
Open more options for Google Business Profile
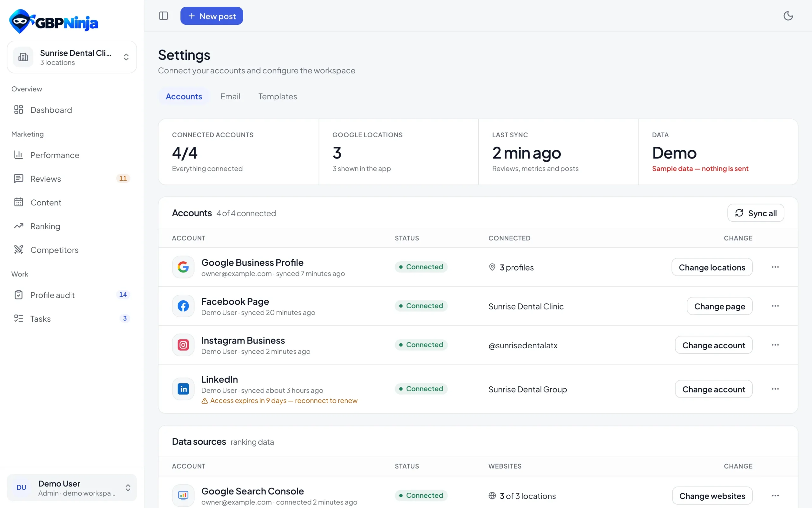click(x=775, y=267)
